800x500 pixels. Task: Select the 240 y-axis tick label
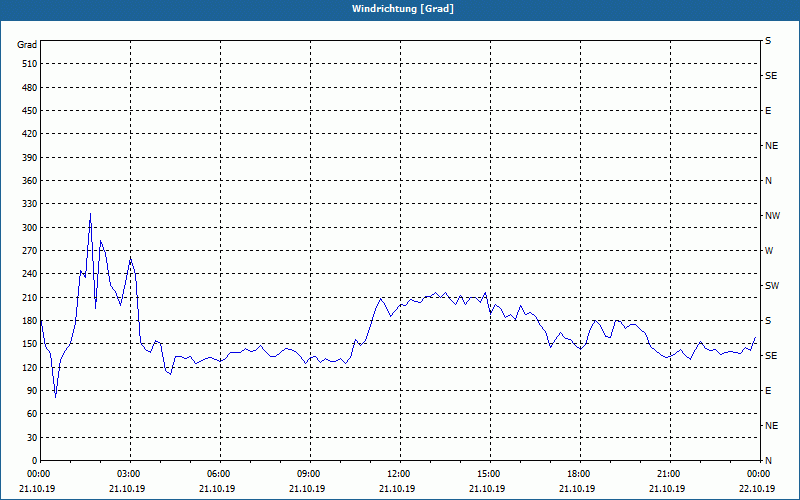point(30,274)
